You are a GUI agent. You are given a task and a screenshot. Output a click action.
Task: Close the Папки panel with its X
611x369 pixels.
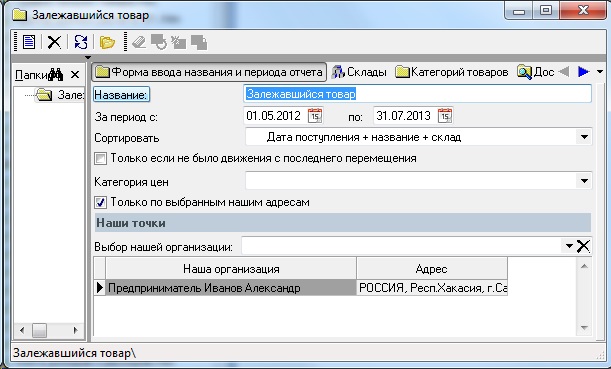(x=75, y=74)
